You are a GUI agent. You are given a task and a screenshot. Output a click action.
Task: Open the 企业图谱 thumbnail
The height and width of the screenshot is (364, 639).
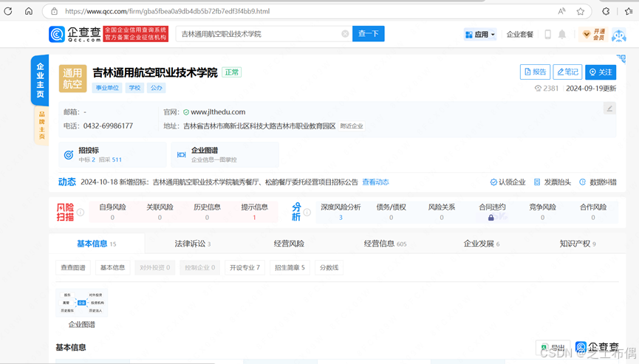coord(81,303)
